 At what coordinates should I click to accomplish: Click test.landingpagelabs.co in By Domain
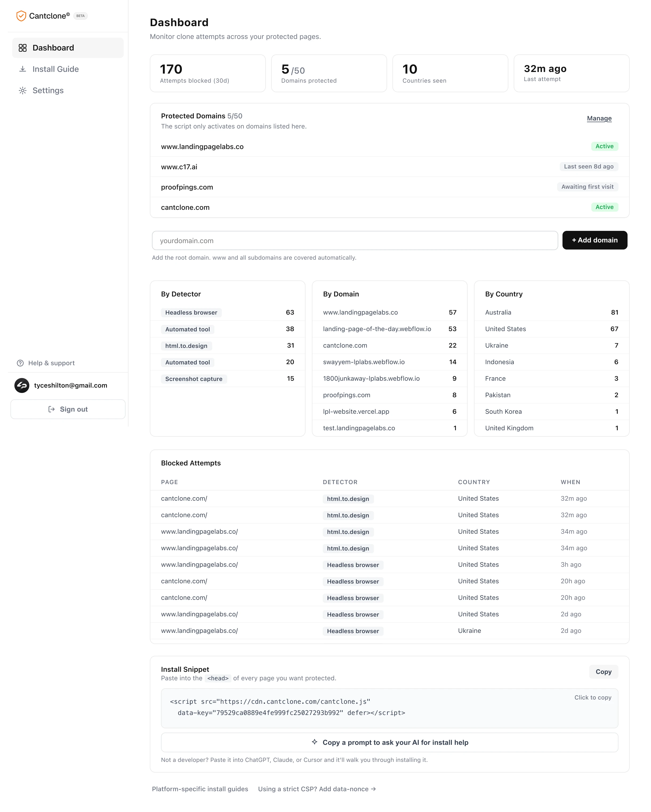click(x=359, y=428)
